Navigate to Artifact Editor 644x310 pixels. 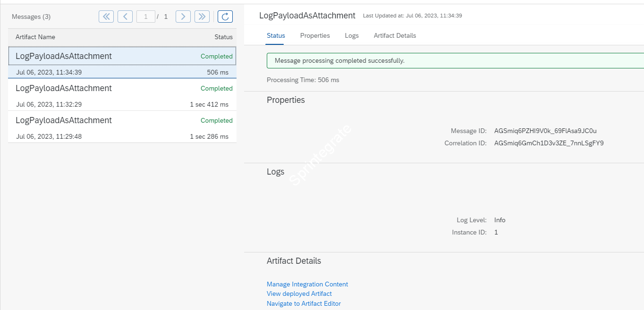[304, 303]
